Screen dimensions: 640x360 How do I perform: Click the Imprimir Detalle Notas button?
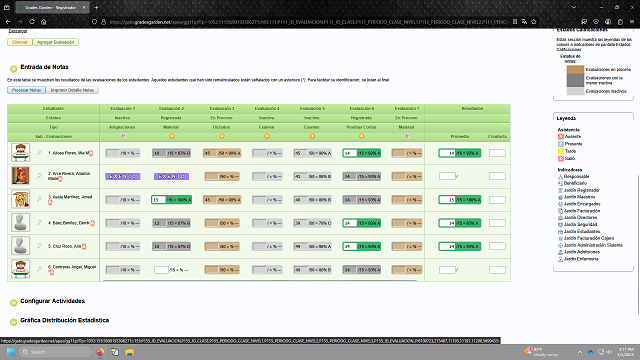[x=72, y=90]
